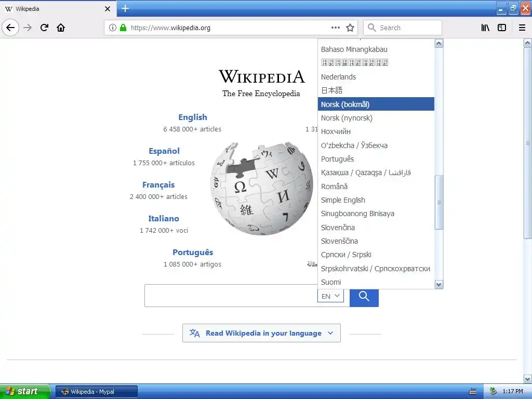Click the language list scroll up arrow
Image resolution: width=532 pixels, height=399 pixels.
(438, 44)
